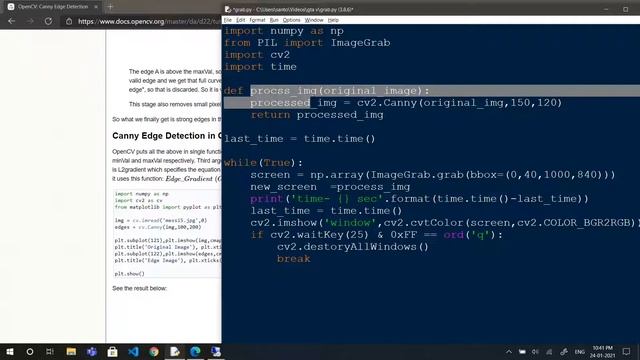Image resolution: width=640 pixels, height=360 pixels.
Task: Minimize the IDLE editor window
Action: 606,9
